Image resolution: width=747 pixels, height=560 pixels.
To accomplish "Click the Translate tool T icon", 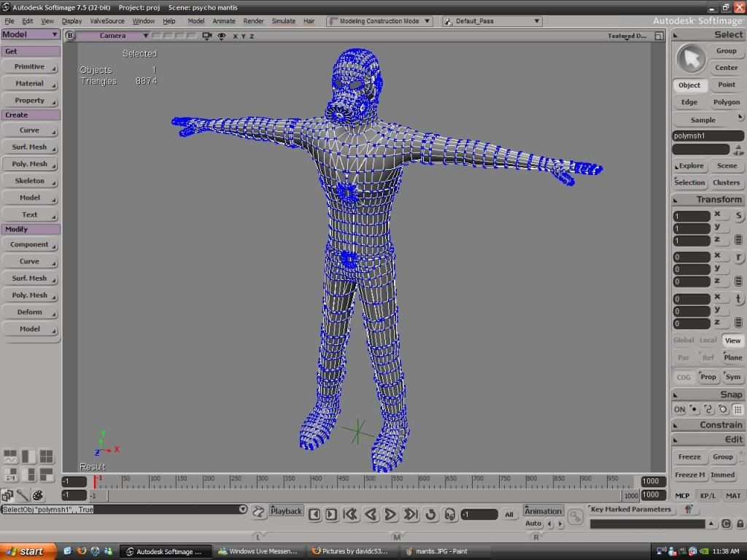I will point(738,299).
